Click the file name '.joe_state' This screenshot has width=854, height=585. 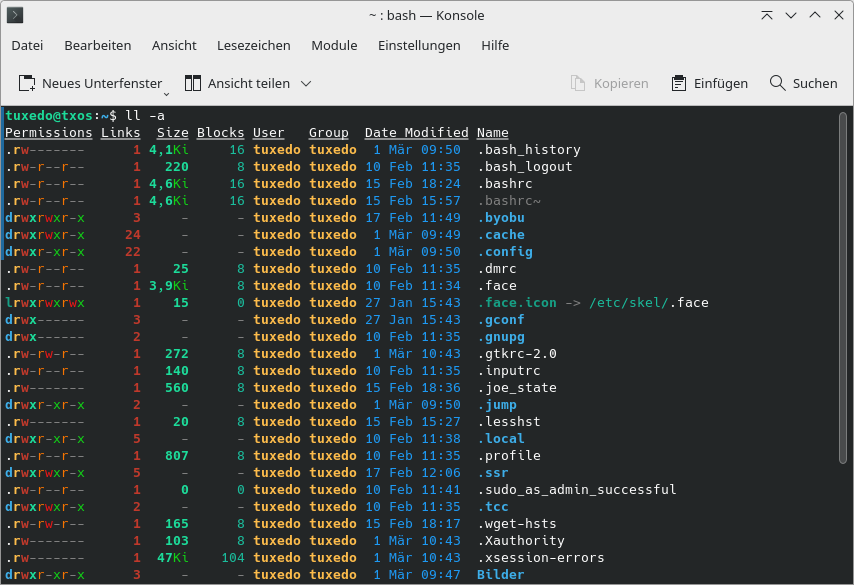click(x=517, y=388)
